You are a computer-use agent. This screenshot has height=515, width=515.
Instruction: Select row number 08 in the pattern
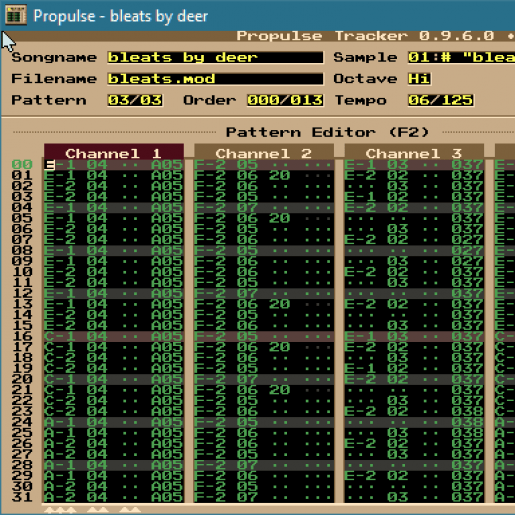coord(22,250)
